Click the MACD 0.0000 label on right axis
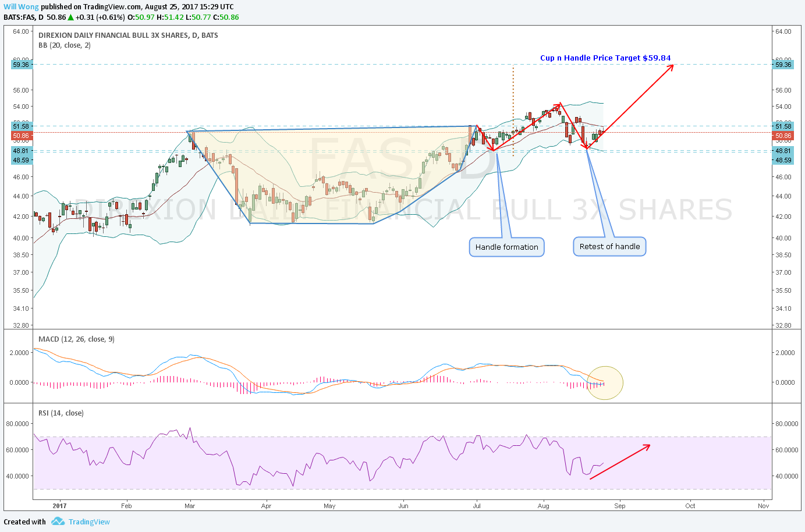Viewport: 805px width, 532px height. (785, 382)
